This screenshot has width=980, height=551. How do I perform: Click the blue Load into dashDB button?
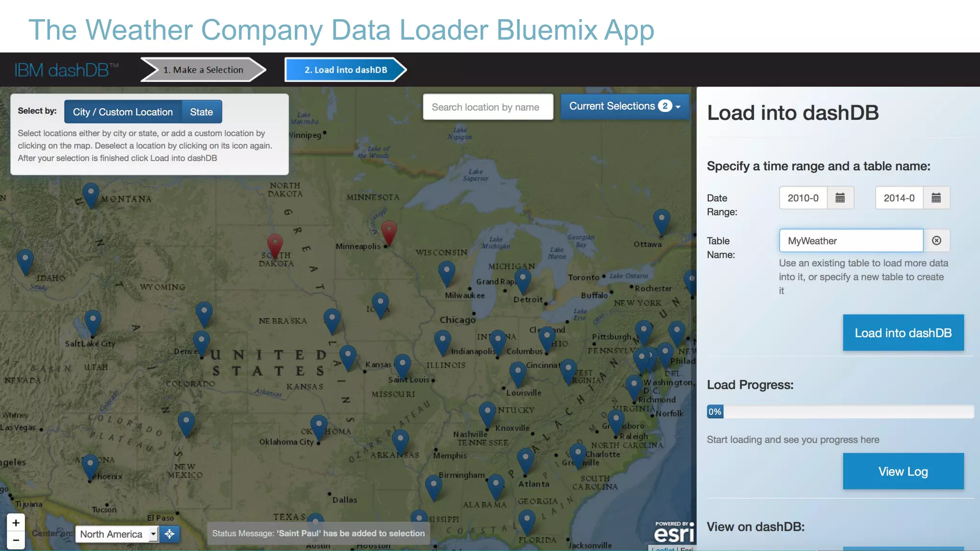pyautogui.click(x=903, y=333)
